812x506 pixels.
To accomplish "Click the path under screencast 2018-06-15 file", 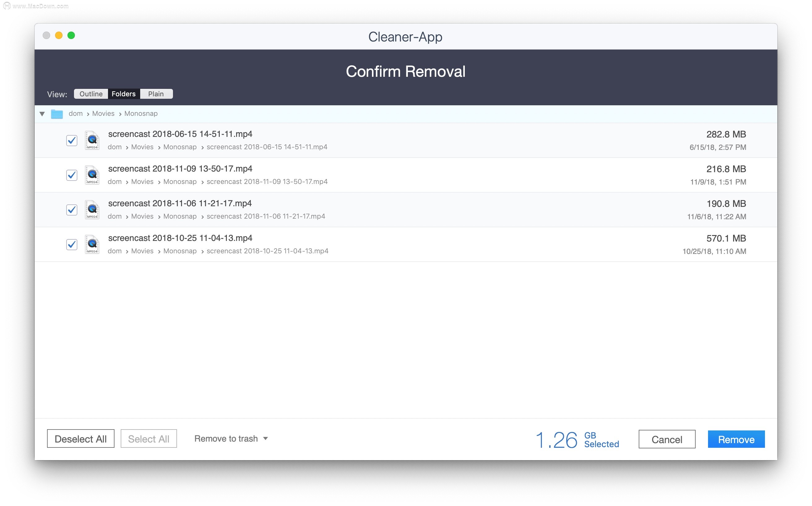I will (x=217, y=147).
